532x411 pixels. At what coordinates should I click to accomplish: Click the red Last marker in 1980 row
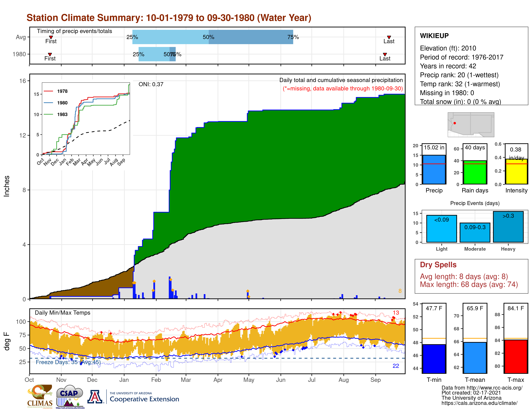(385, 54)
